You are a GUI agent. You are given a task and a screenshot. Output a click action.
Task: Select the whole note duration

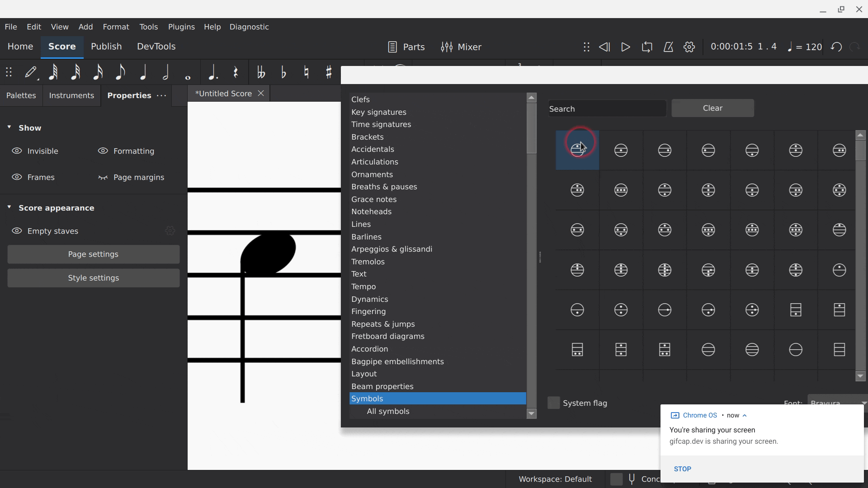point(188,73)
